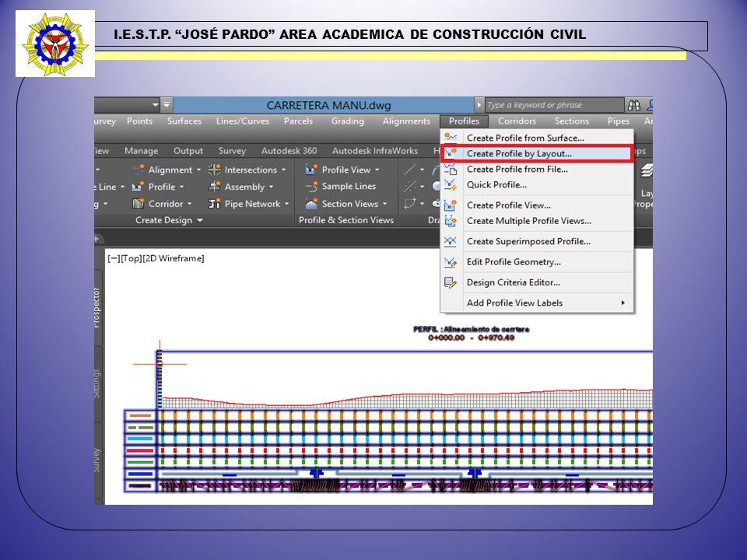Open the Autodesk InfraWorks tab
The image size is (747, 560).
click(x=375, y=151)
